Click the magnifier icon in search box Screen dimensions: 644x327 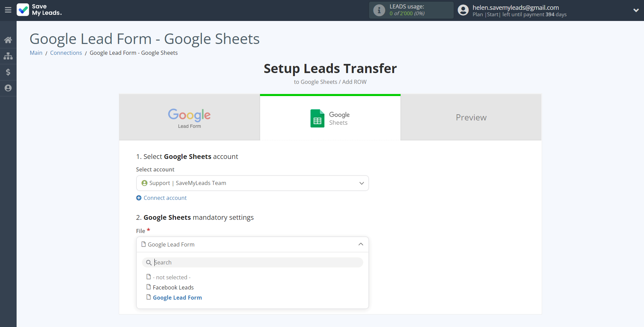149,262
